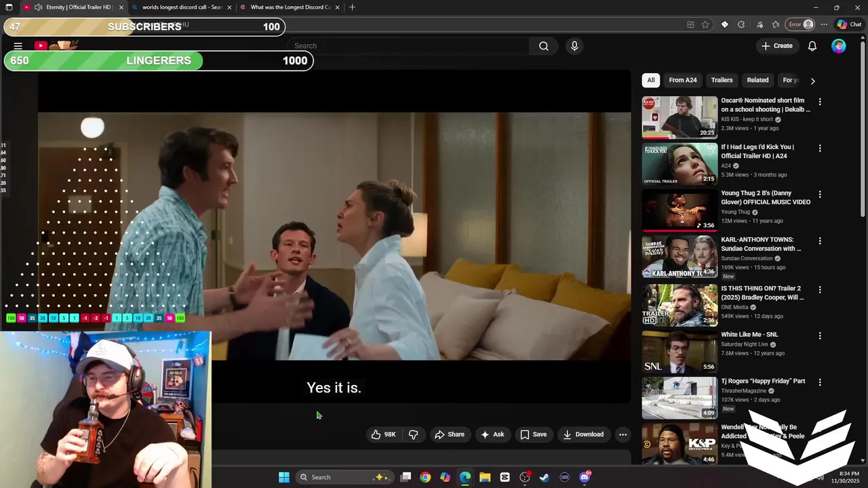
Task: Add page to favorites with star icon
Action: point(705,24)
